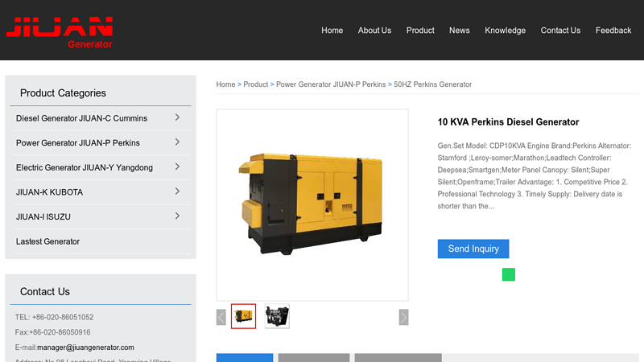644x362 pixels.
Task: Click 50HZ Perkins Generator breadcrumb
Action: click(432, 84)
